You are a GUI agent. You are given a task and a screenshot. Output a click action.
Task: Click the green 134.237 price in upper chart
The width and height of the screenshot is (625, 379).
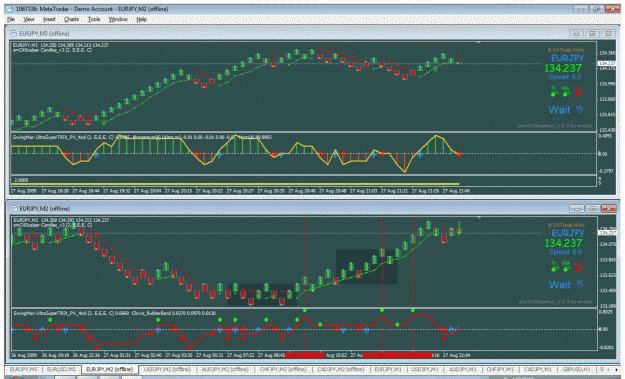563,68
